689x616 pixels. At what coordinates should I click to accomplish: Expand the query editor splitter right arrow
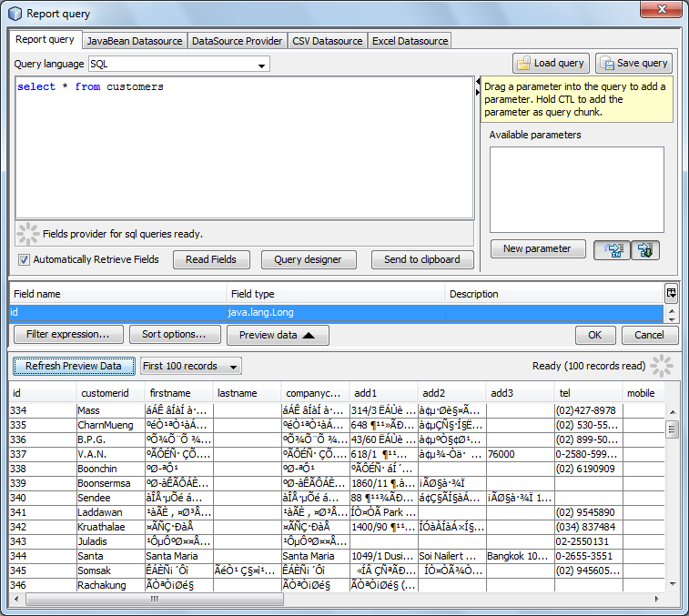[478, 92]
